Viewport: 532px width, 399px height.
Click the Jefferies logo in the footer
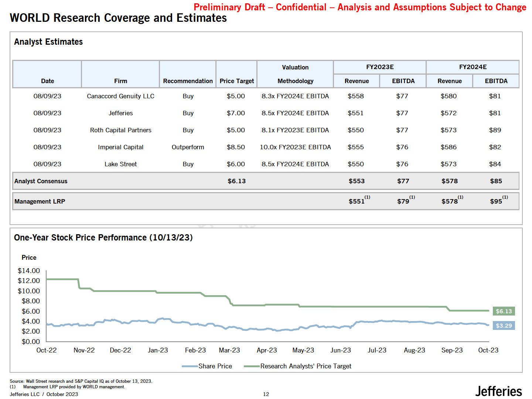tap(498, 391)
